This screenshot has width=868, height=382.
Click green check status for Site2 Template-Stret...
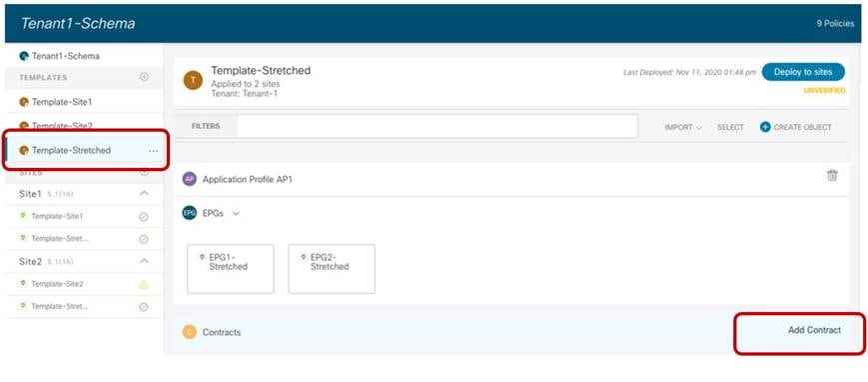click(x=144, y=307)
